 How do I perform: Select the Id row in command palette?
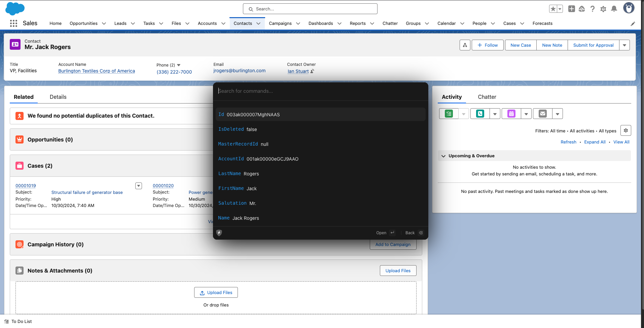click(x=320, y=114)
